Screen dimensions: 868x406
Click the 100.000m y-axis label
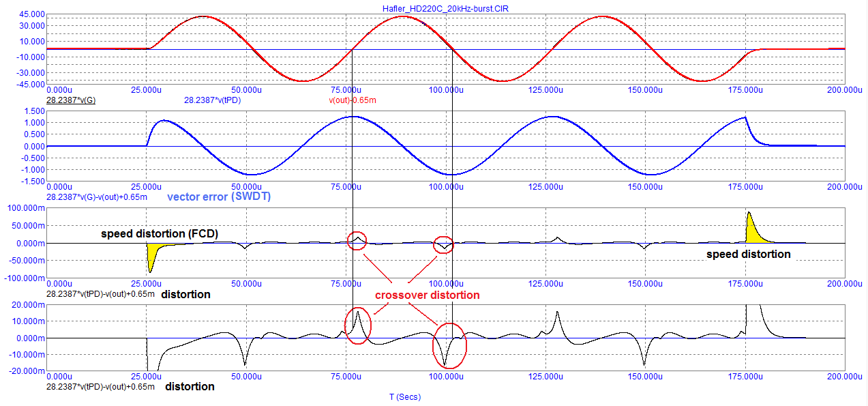pos(27,208)
